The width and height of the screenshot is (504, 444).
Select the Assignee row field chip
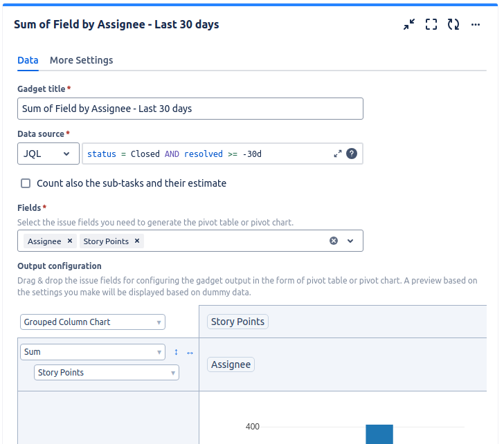(x=231, y=364)
